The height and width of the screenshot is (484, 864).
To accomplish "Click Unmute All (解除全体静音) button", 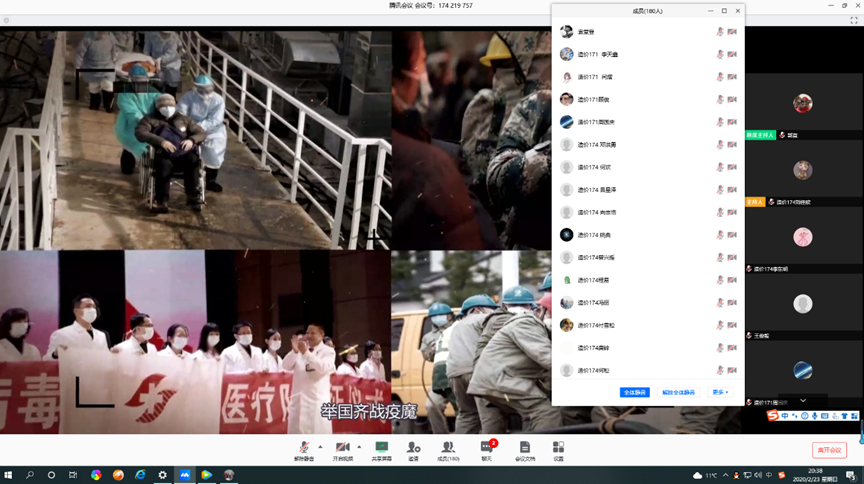I will 678,392.
